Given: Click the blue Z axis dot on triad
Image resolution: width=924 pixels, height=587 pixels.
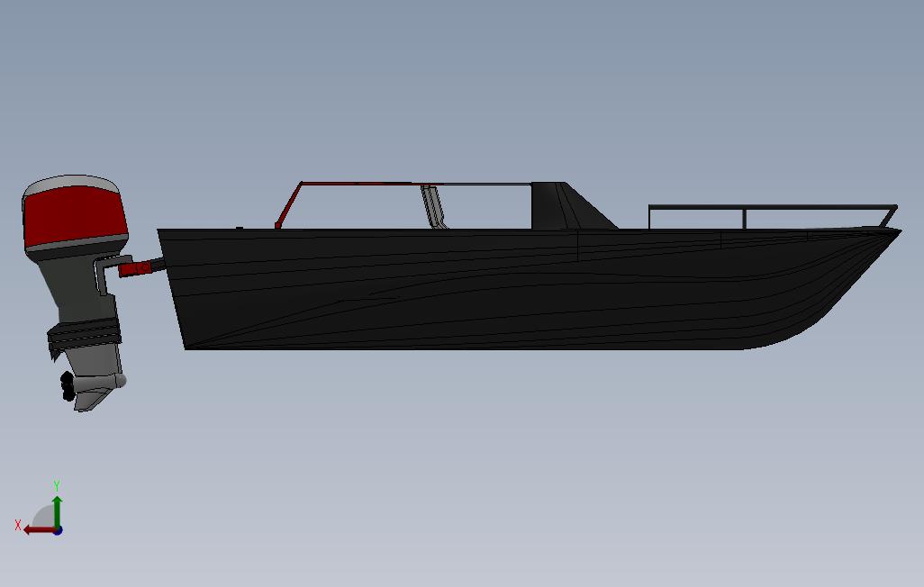Looking at the screenshot, I should pos(58,531).
